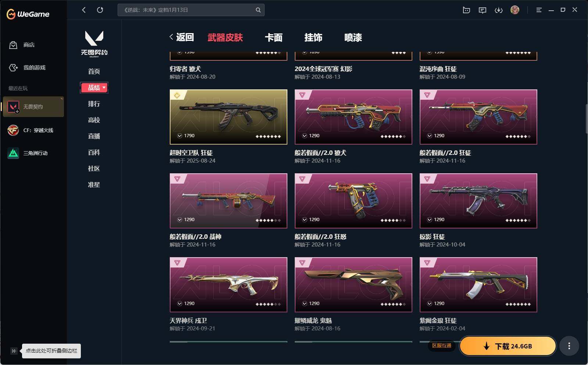
Task: Open the folder icon in top bar
Action: (x=466, y=10)
